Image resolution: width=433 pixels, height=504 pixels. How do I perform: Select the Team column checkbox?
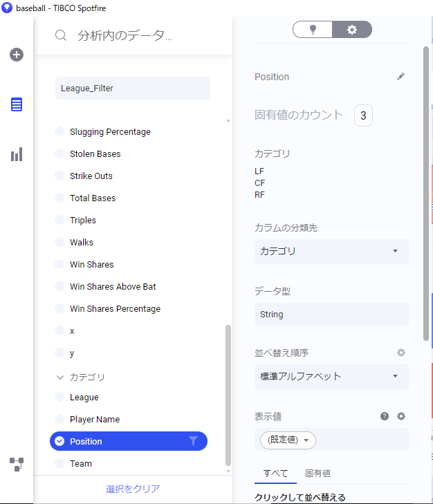59,463
